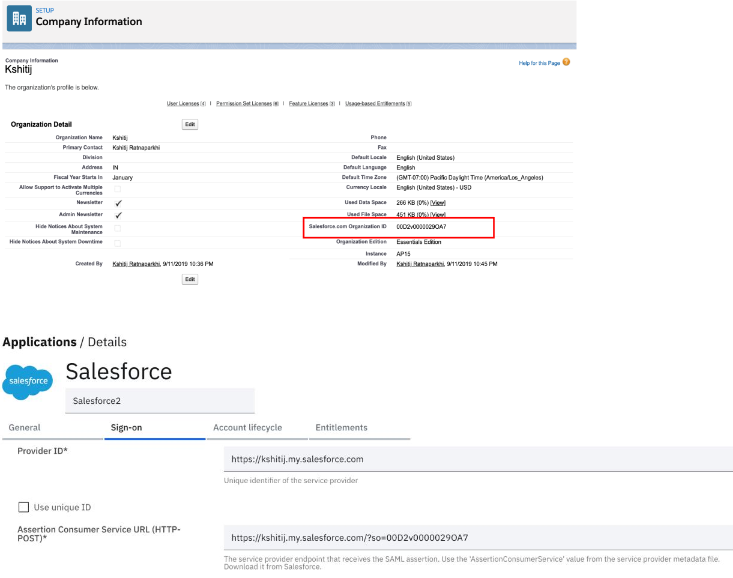This screenshot has height=578, width=733.
Task: Switch to the Entitlements tab
Action: tap(359, 427)
